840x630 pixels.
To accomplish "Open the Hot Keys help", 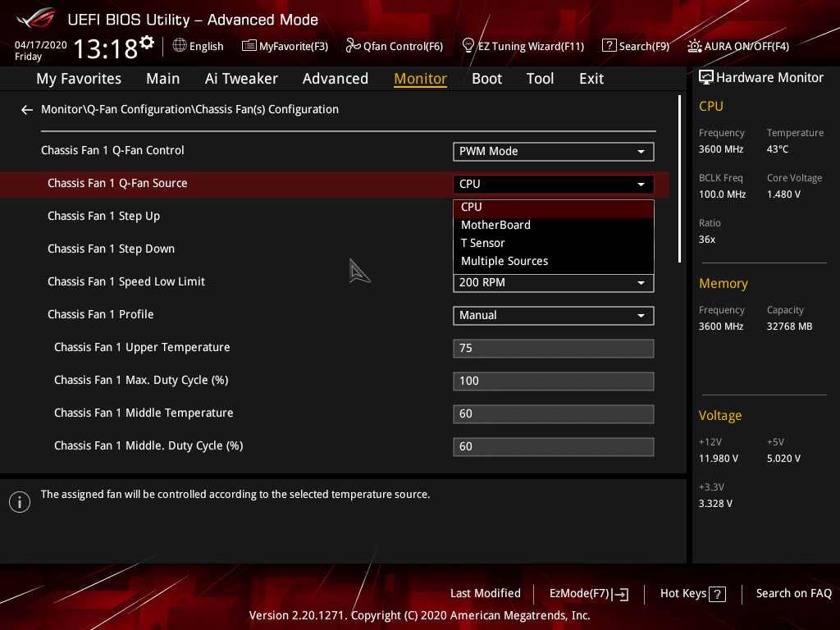I will pos(692,594).
